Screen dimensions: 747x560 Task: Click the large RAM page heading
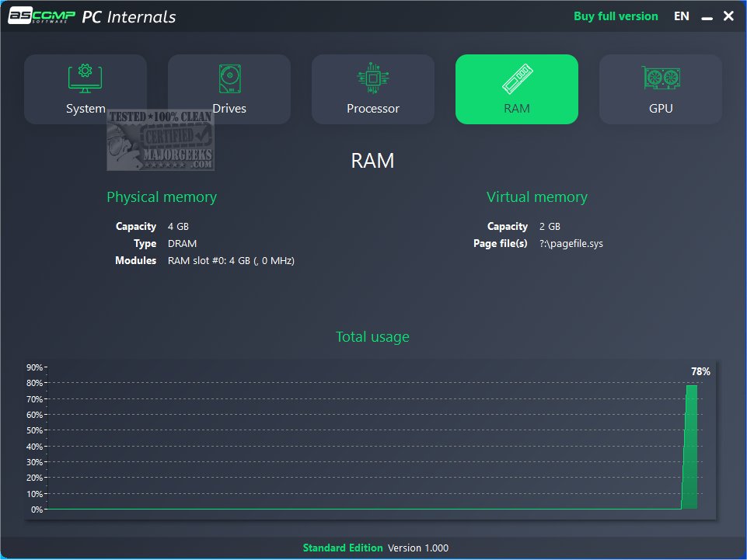pyautogui.click(x=372, y=161)
